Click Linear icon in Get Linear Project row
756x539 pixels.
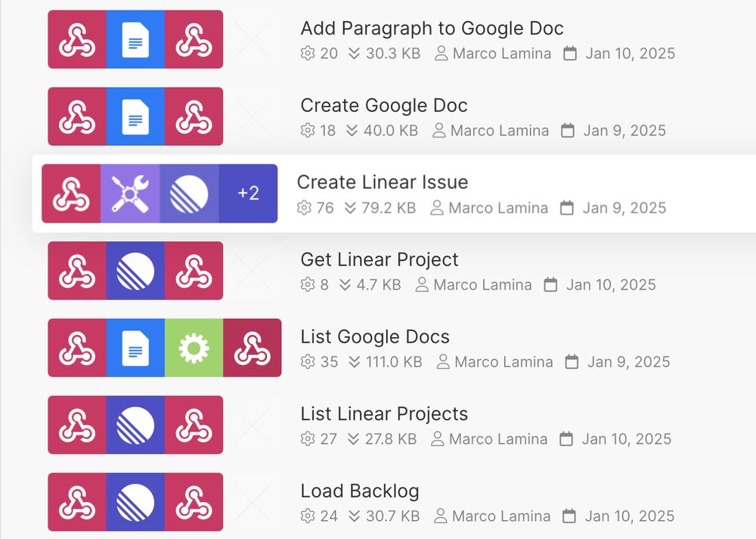[x=135, y=271]
